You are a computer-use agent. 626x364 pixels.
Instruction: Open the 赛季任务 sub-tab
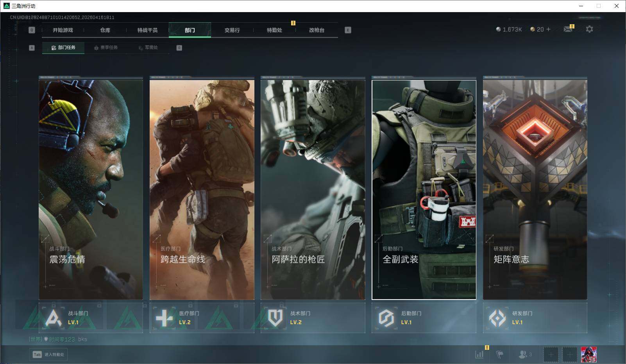click(106, 48)
